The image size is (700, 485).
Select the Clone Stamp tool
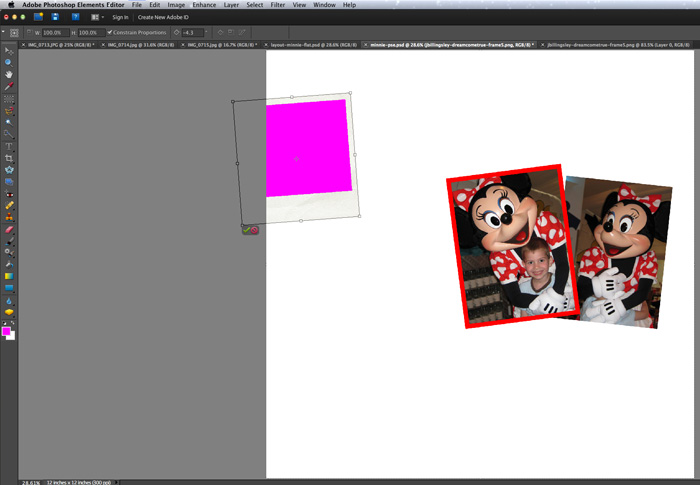click(8, 217)
